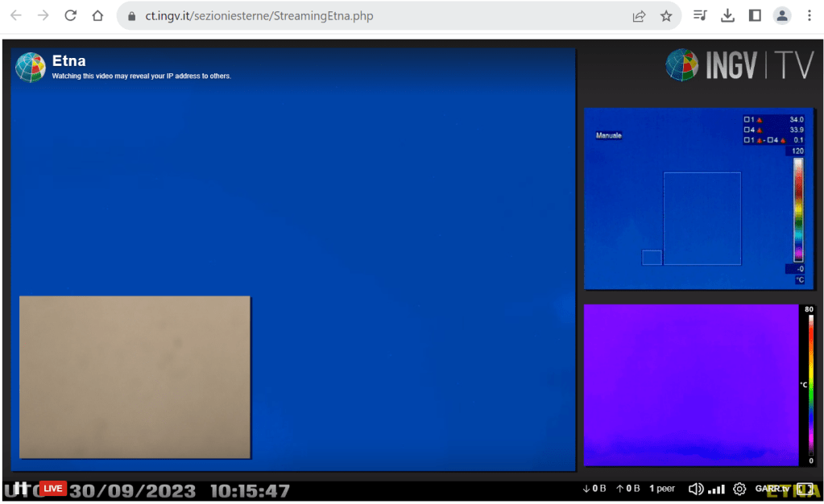Open the Chrome three-dot menu
824x504 pixels.
pos(809,15)
